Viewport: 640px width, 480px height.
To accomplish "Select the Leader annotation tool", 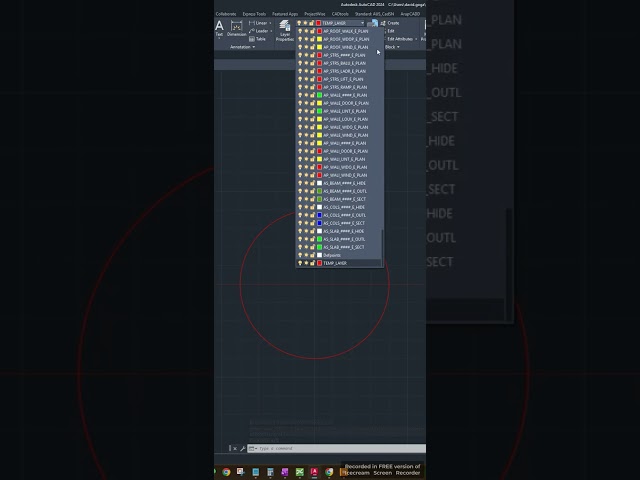I will click(x=258, y=31).
